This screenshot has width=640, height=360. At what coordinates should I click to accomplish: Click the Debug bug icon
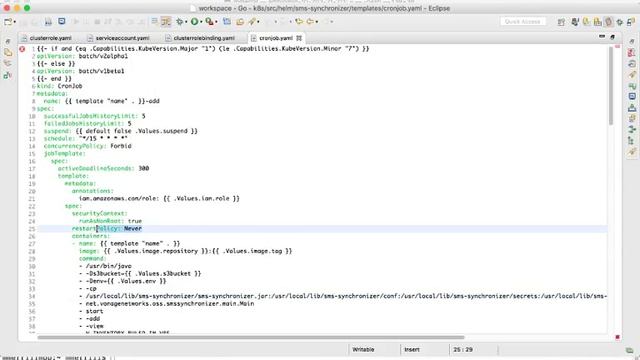click(x=180, y=22)
